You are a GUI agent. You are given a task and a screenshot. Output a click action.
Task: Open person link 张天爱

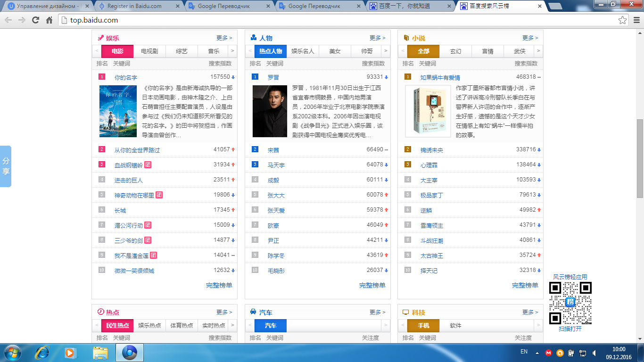point(276,210)
